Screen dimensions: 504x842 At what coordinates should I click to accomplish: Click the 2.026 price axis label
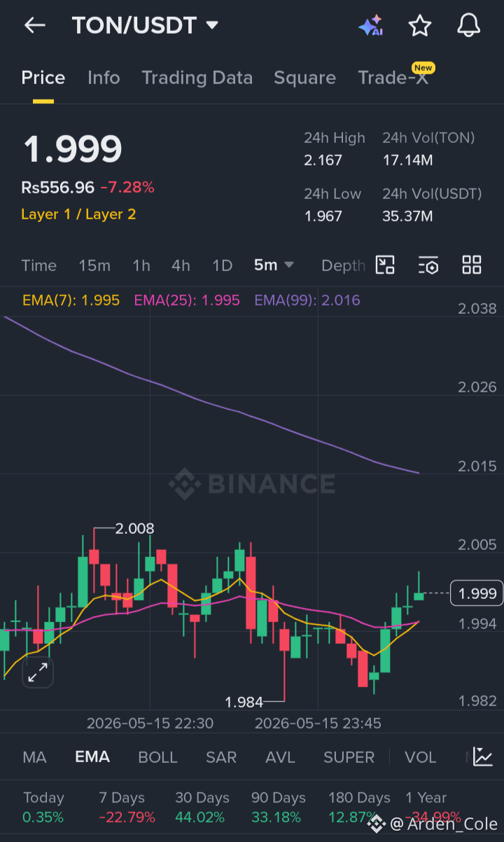coord(477,387)
